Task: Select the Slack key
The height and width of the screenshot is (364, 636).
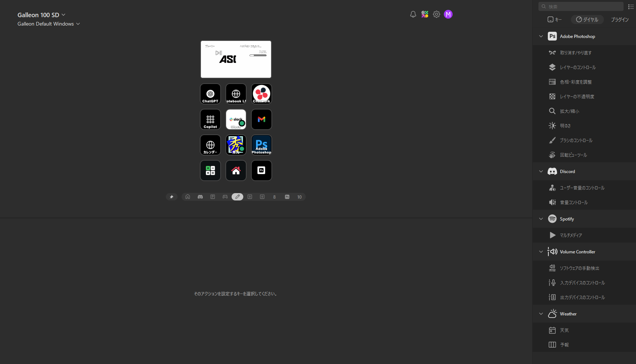Action: point(236,119)
